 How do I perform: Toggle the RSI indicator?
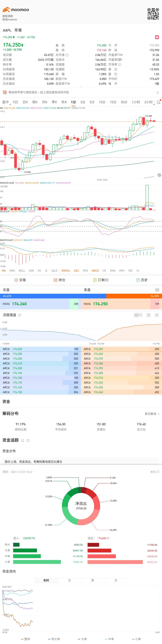131,271
